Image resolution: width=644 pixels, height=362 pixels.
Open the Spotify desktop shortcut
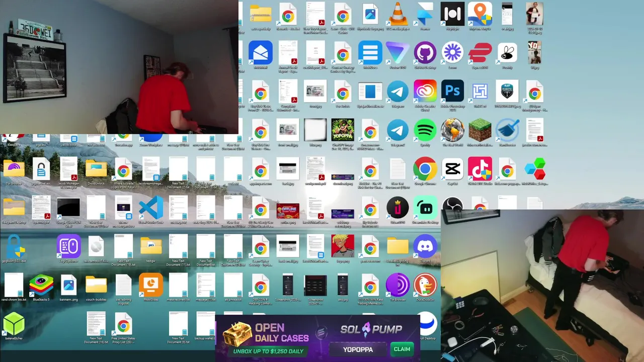[x=425, y=131]
